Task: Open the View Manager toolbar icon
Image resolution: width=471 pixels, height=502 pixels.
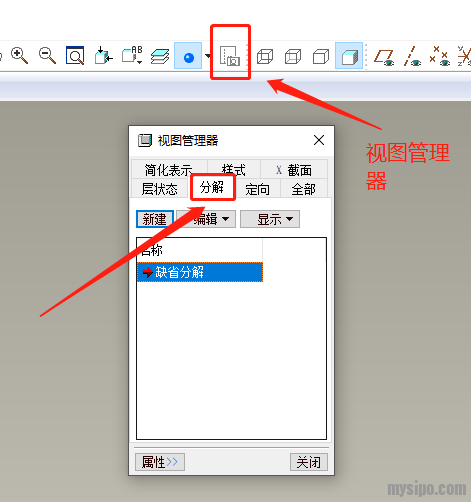Action: click(x=230, y=56)
